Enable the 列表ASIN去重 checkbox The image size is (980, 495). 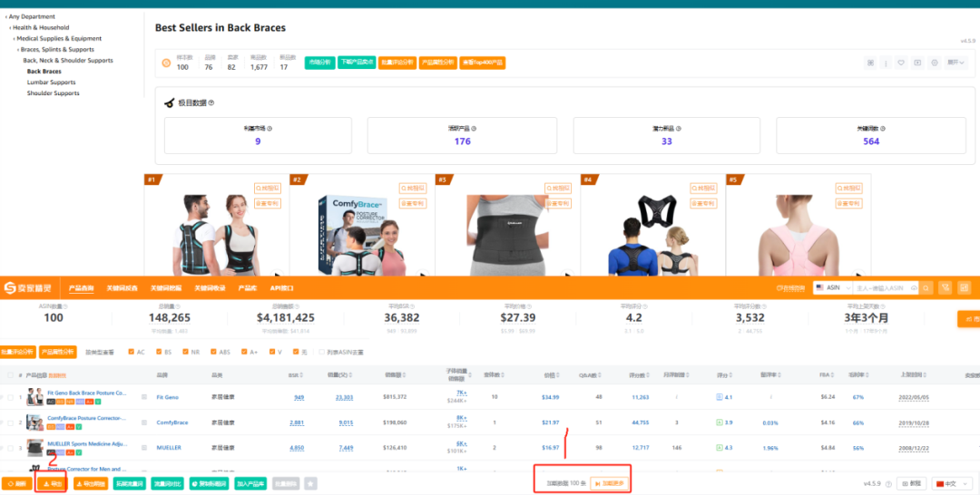[322, 352]
